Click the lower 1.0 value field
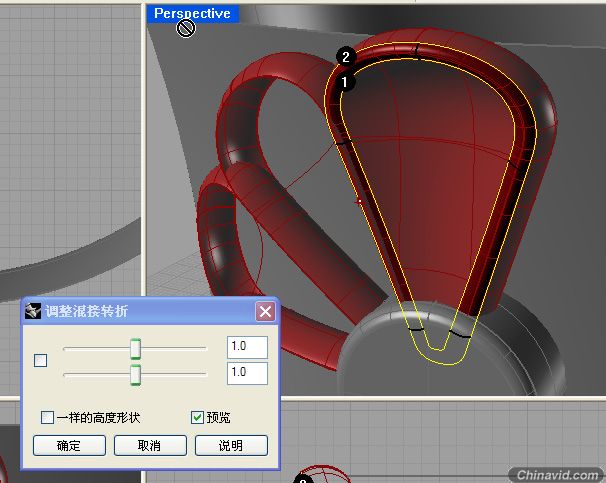The height and width of the screenshot is (483, 606). coord(247,373)
